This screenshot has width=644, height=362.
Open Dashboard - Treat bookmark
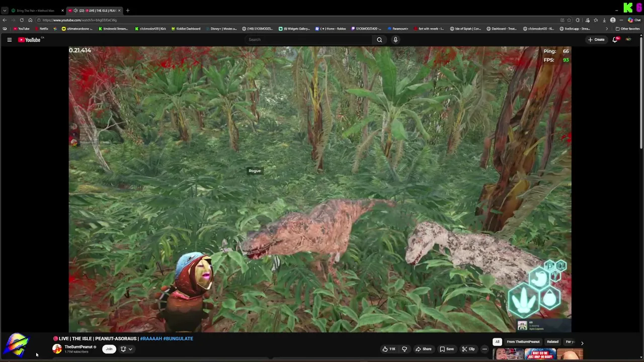[502, 29]
